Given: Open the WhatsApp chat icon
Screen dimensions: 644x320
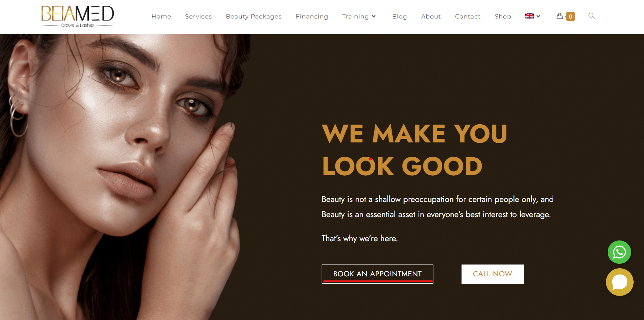Looking at the screenshot, I should (619, 252).
